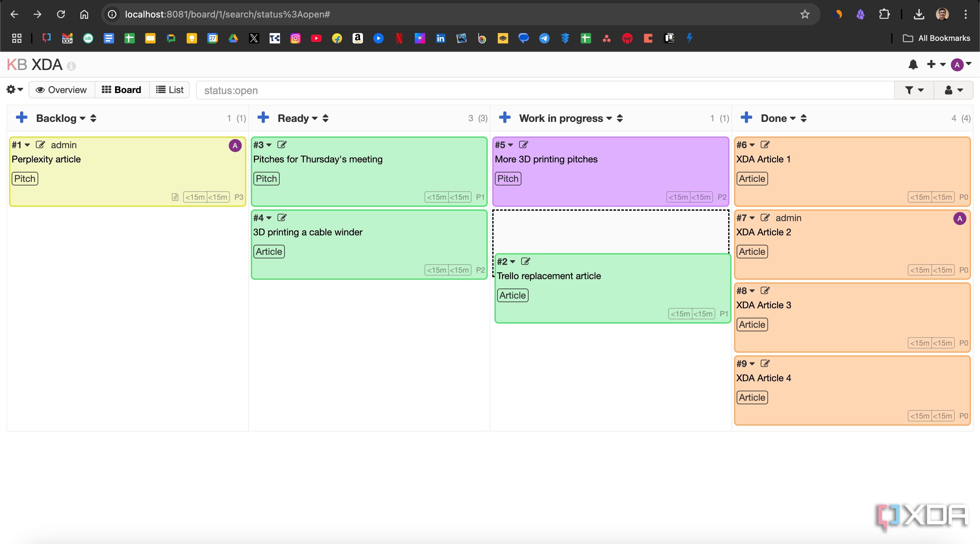Open the Netflix bookmark
This screenshot has width=980, height=544.
[399, 38]
